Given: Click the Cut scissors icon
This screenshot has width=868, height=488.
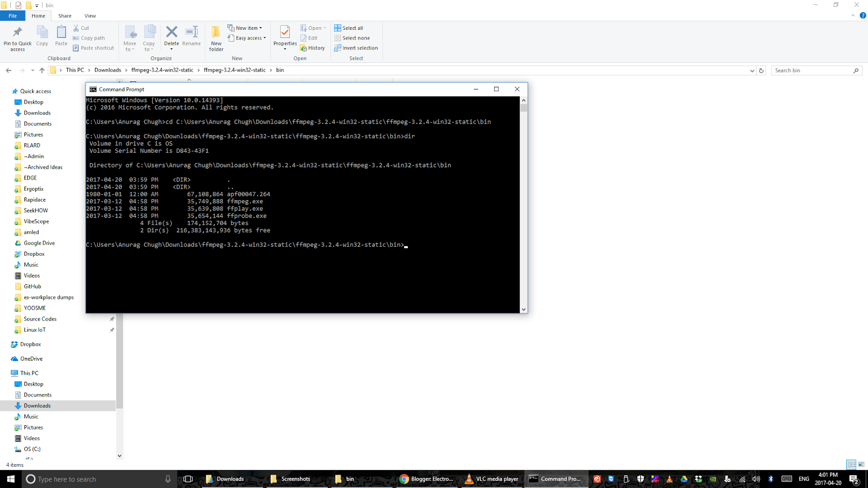Looking at the screenshot, I should tap(76, 28).
